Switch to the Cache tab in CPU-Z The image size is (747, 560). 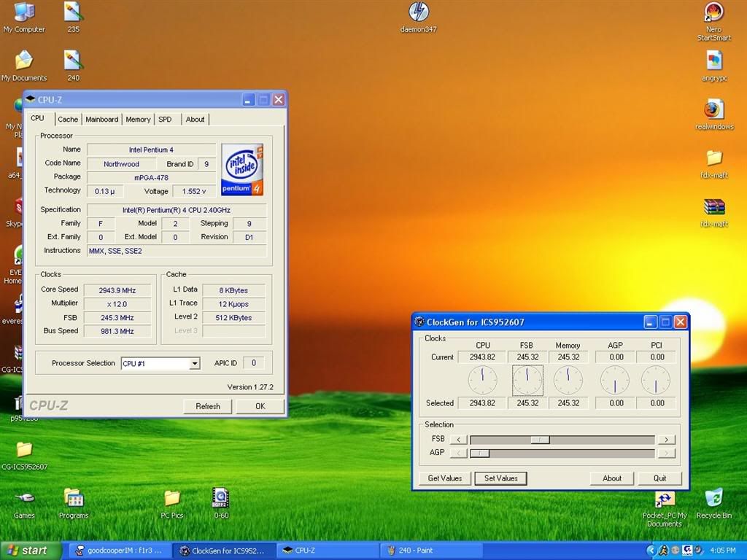pyautogui.click(x=68, y=120)
